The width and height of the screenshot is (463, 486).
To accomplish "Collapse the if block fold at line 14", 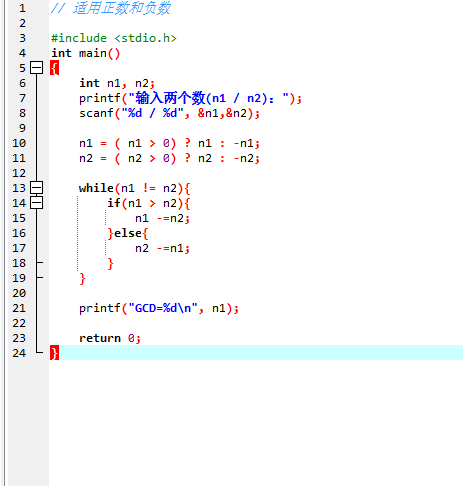I will click(x=36, y=203).
